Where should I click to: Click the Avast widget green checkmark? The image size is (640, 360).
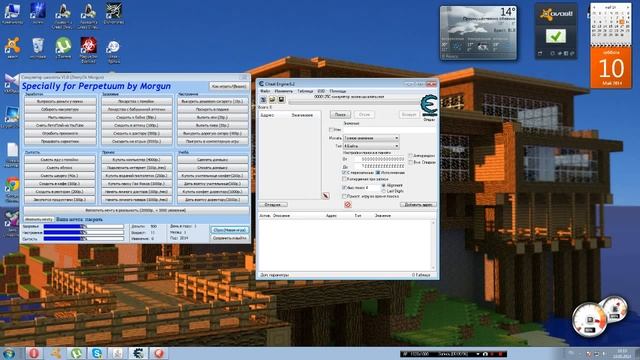coord(556,36)
